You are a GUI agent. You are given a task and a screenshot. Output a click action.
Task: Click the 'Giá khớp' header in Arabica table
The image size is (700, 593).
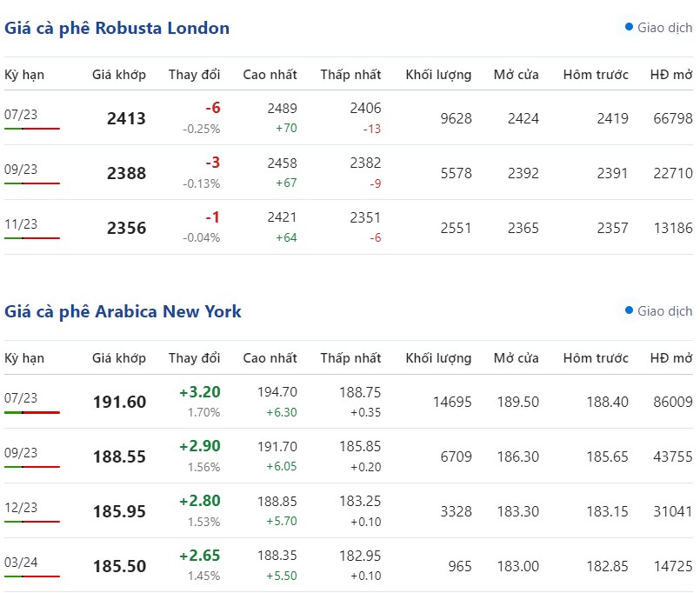[119, 358]
